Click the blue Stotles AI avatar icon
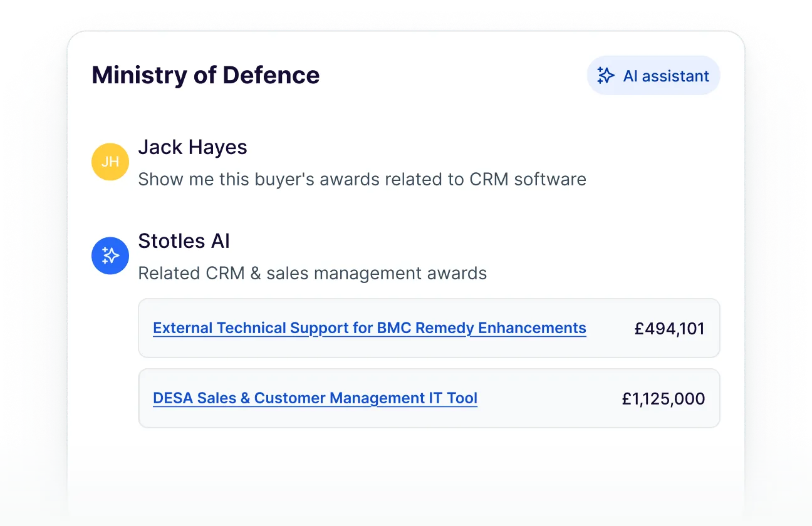This screenshot has width=812, height=526. click(110, 255)
